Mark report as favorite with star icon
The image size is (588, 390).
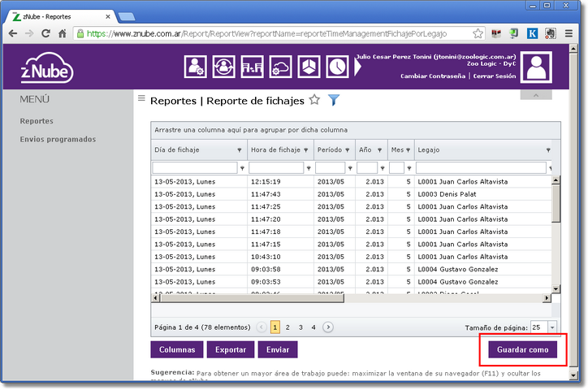point(314,101)
